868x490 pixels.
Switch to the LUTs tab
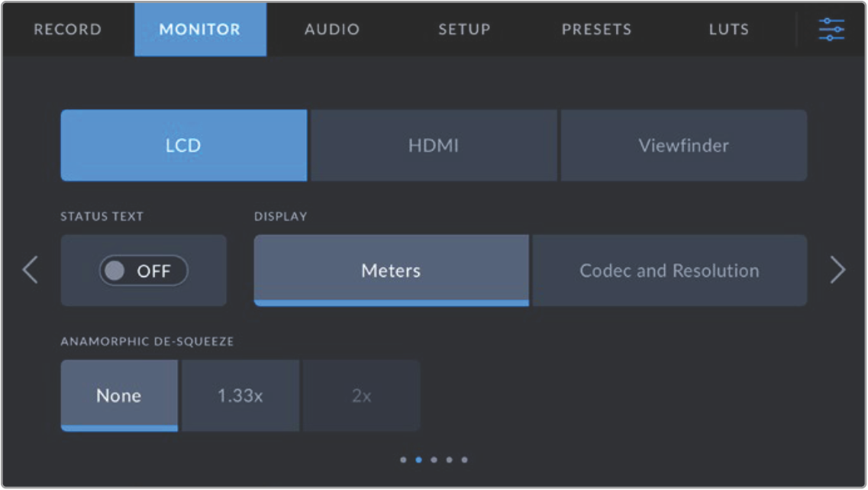728,30
